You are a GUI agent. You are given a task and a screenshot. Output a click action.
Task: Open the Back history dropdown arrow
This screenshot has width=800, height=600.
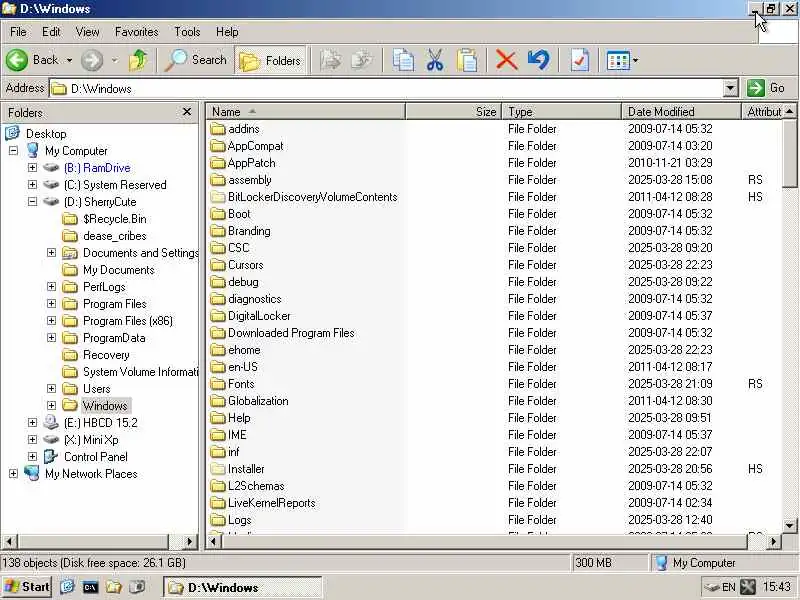(x=69, y=60)
